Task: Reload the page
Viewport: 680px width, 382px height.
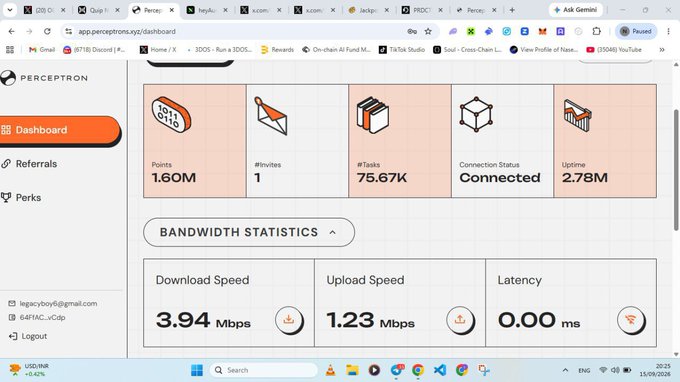Action: coord(47,31)
